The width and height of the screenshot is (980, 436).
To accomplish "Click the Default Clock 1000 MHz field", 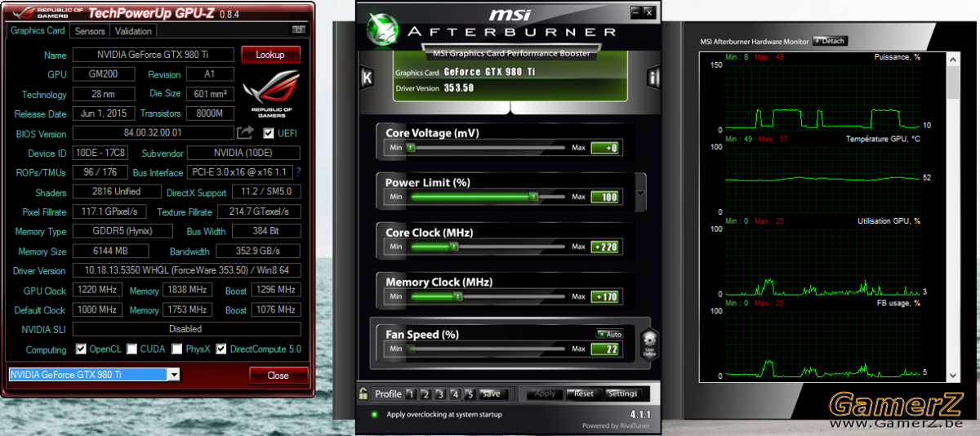I will tap(97, 309).
